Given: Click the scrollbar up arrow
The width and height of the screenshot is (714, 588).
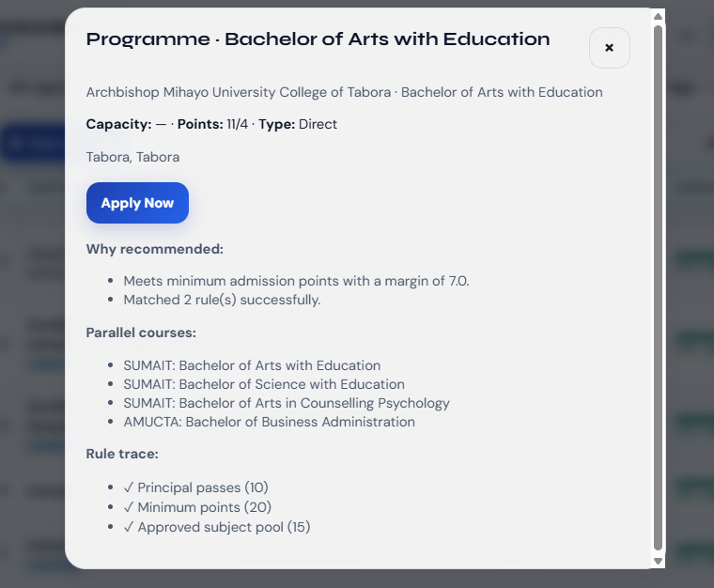Looking at the screenshot, I should (x=658, y=16).
